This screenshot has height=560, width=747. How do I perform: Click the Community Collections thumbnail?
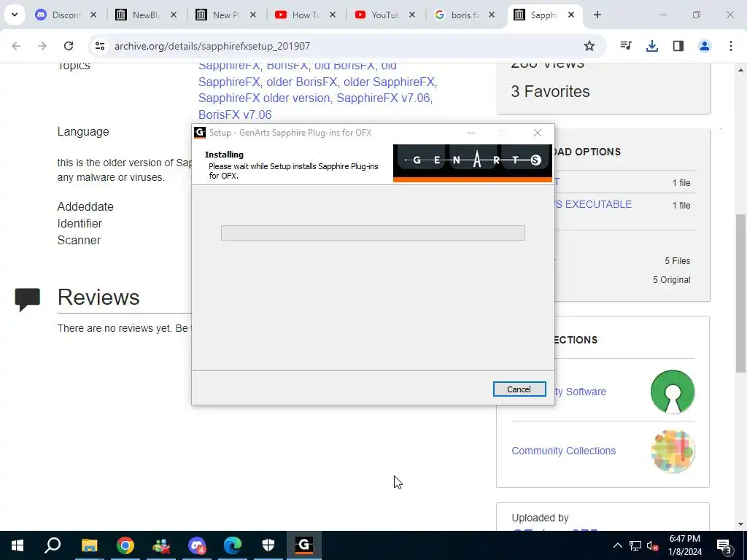point(672,451)
